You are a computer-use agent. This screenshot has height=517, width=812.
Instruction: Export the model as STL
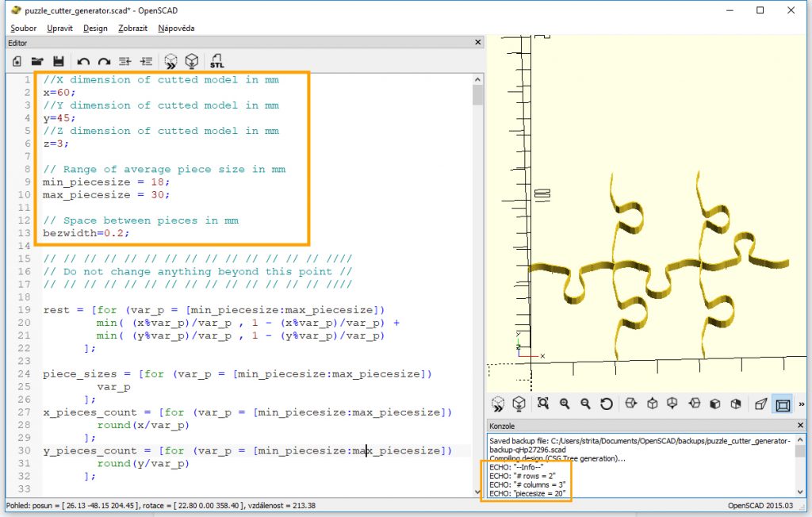(216, 61)
